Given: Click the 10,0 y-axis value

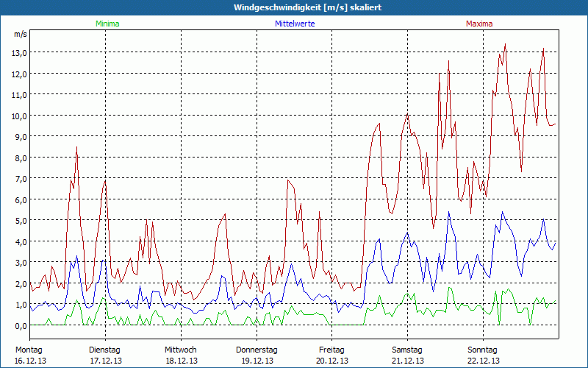Looking at the screenshot, I should point(19,116).
